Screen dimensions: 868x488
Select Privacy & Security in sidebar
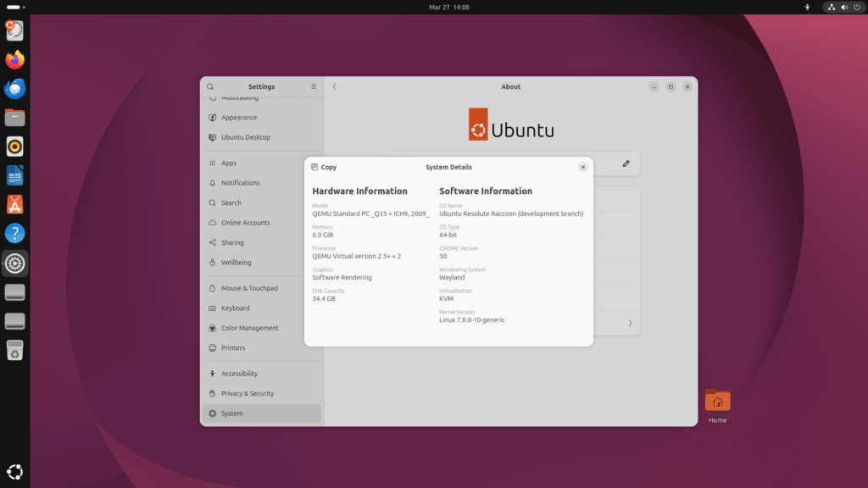(x=247, y=394)
